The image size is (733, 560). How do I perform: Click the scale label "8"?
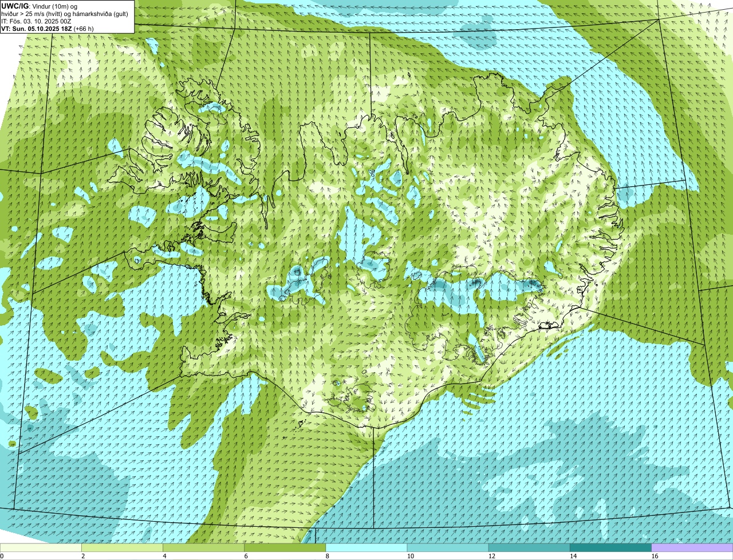pos(327,556)
